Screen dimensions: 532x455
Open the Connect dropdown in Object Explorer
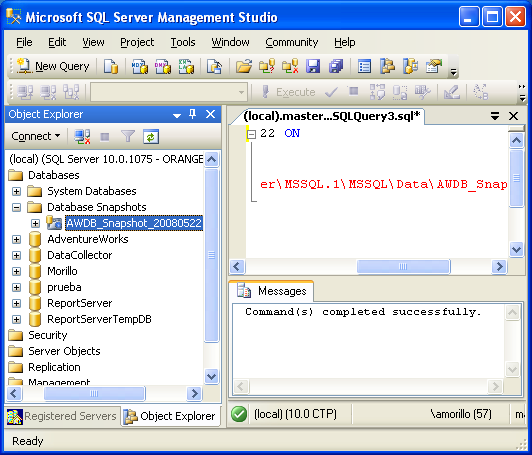pos(36,136)
